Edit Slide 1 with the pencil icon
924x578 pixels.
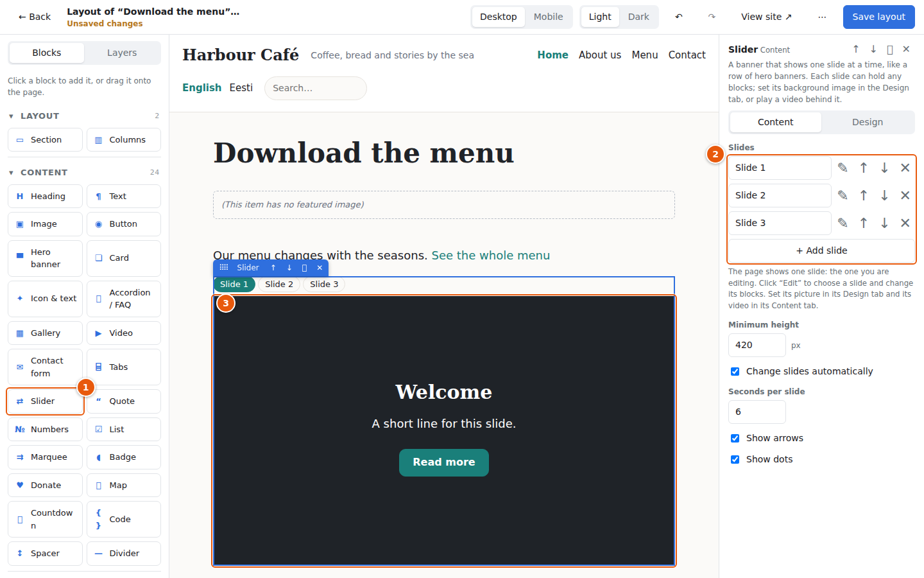(843, 168)
